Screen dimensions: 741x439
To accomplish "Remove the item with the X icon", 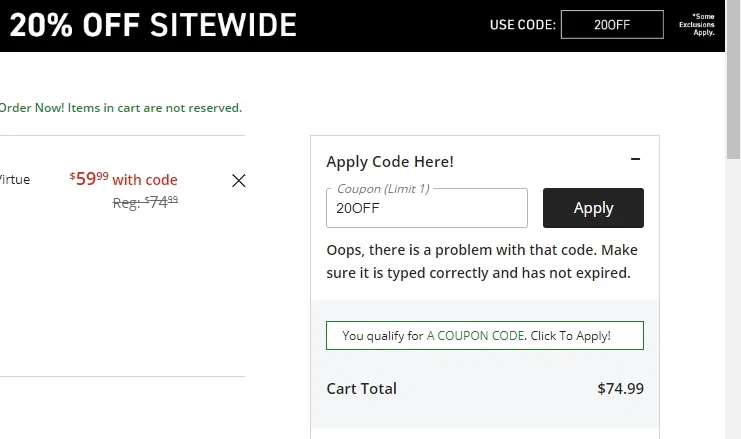I will coord(238,181).
